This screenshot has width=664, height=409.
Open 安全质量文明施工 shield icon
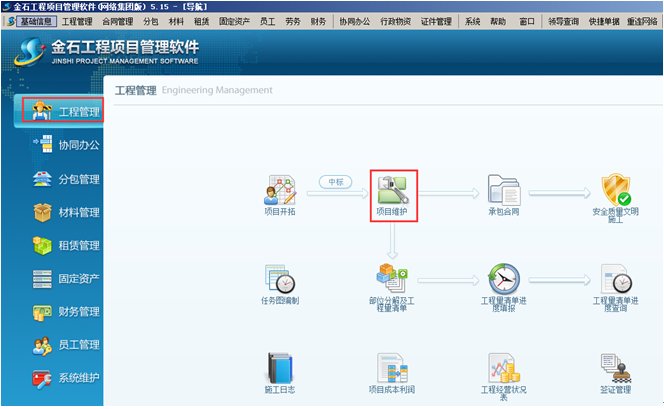[x=614, y=191]
